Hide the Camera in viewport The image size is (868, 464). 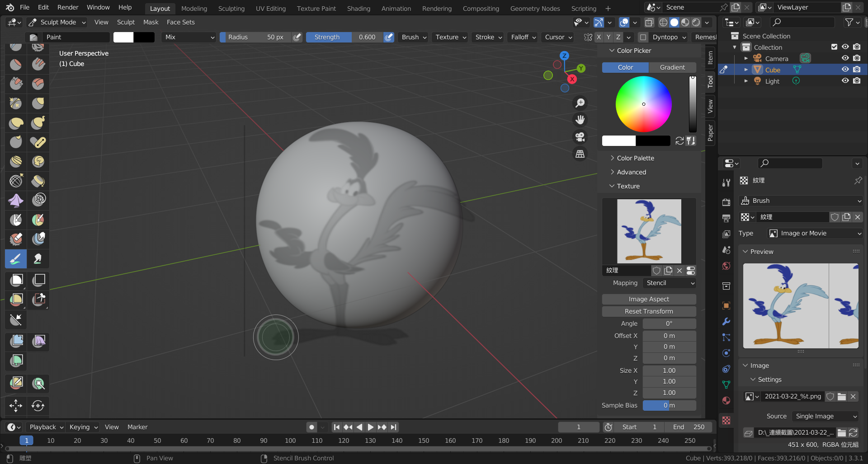tap(845, 58)
